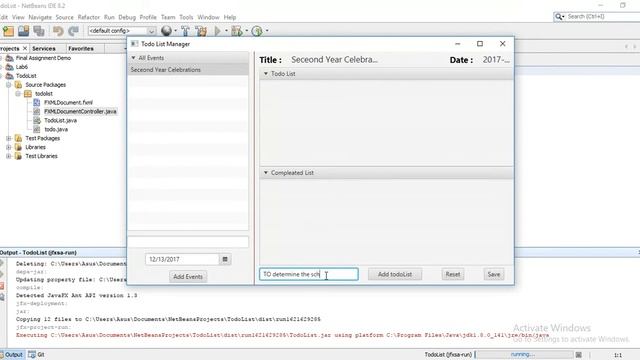Screen dimensions: 640x360
Task: Click the todo text input field
Action: 309,274
